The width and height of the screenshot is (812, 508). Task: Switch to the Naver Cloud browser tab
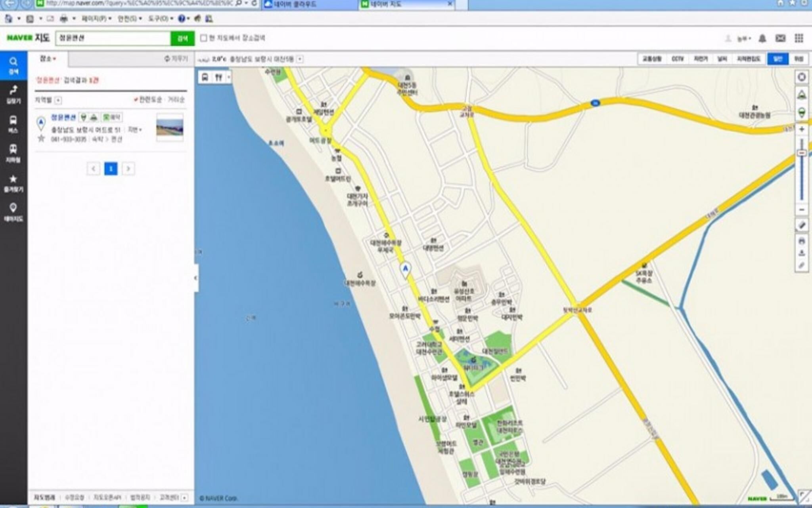pos(309,4)
